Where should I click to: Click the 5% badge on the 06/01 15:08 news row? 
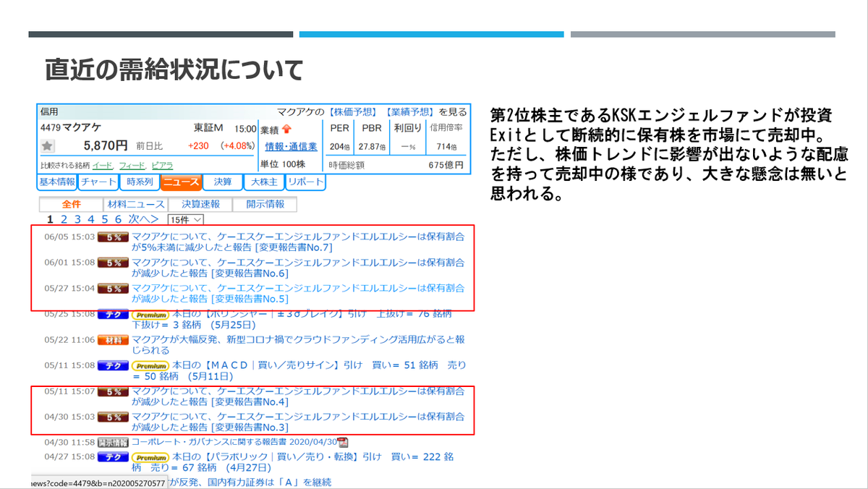coord(113,263)
